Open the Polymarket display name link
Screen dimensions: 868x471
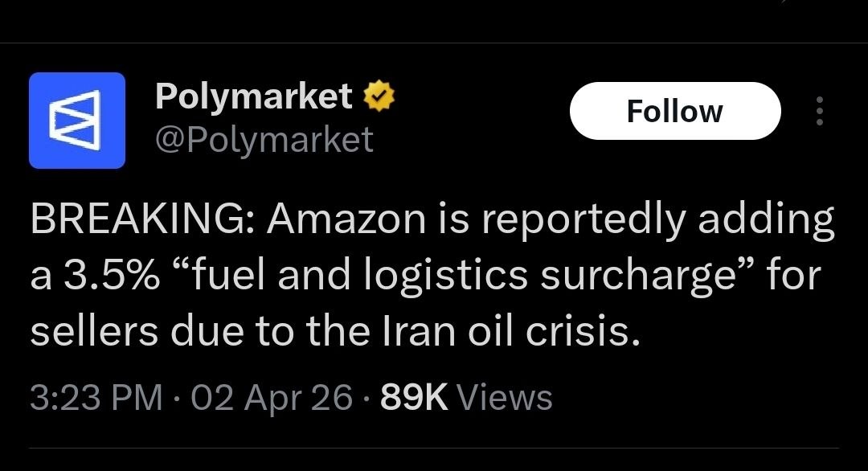coord(253,97)
